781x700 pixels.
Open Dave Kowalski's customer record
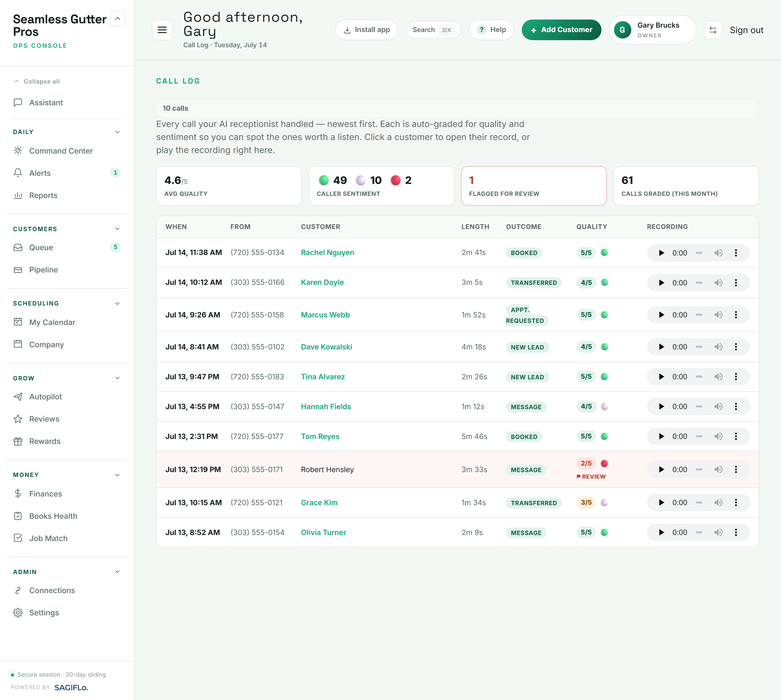click(x=326, y=347)
